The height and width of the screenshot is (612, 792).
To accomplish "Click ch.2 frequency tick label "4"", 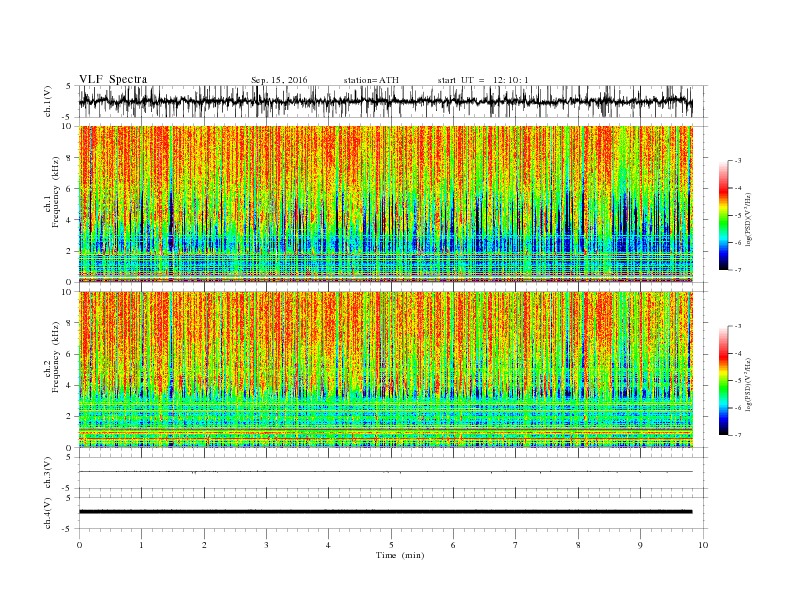I will (x=70, y=386).
